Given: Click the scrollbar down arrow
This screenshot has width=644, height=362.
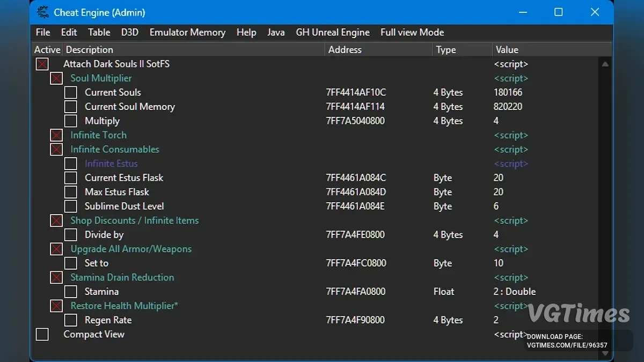Looking at the screenshot, I should pos(605,353).
